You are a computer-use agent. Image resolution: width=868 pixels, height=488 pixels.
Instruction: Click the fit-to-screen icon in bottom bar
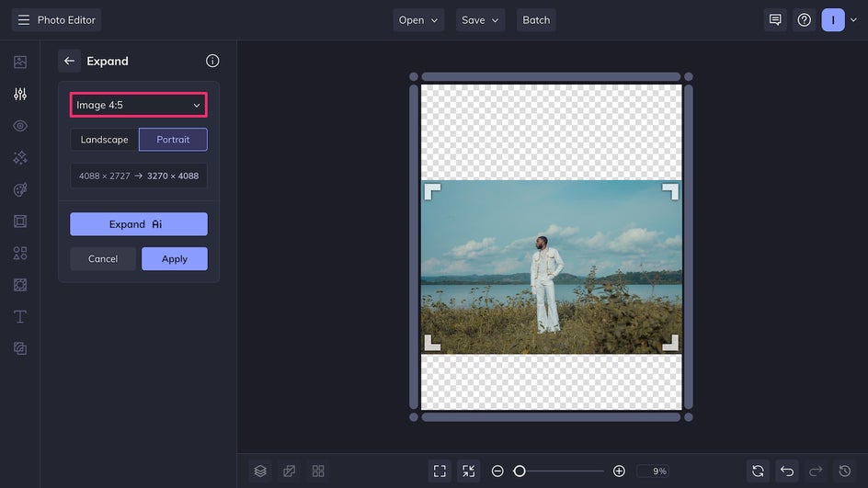pos(440,471)
